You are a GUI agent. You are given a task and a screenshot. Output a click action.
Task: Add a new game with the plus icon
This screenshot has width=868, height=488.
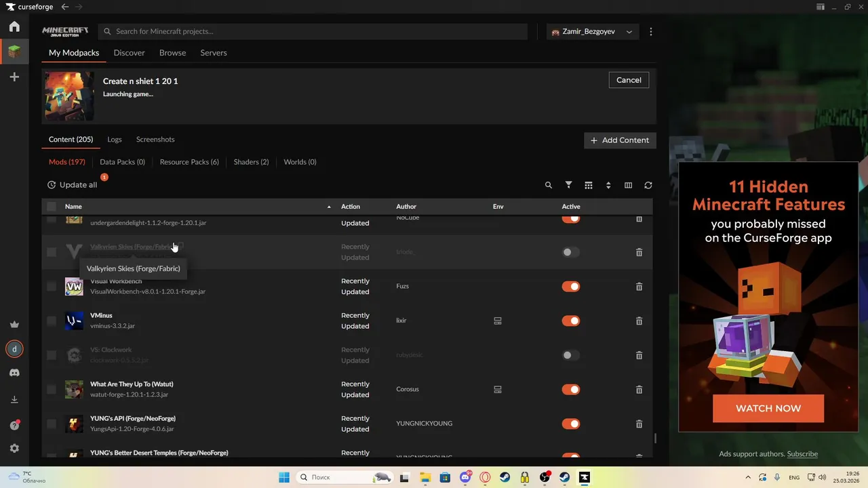coord(14,77)
